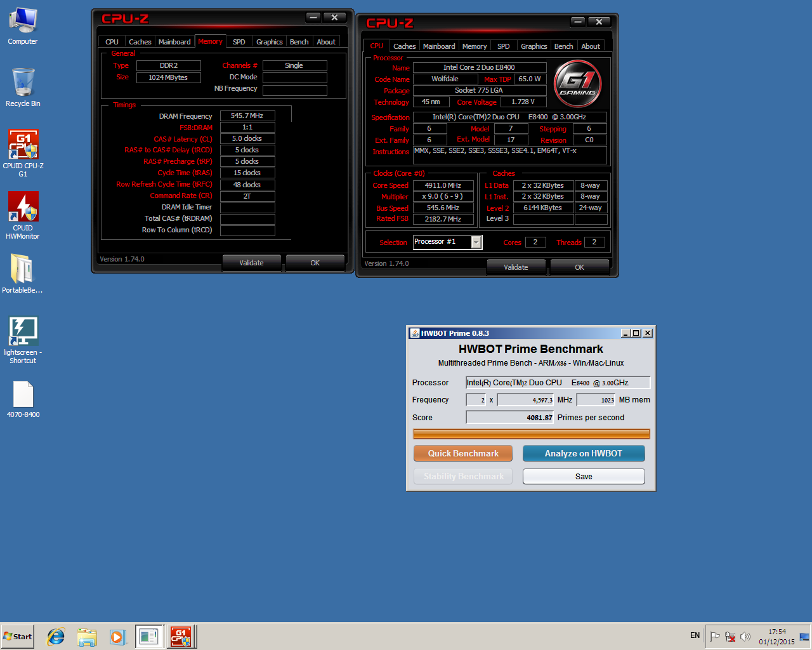The height and width of the screenshot is (650, 812).
Task: Minimize the CPU tab CPU-Z window
Action: (578, 22)
